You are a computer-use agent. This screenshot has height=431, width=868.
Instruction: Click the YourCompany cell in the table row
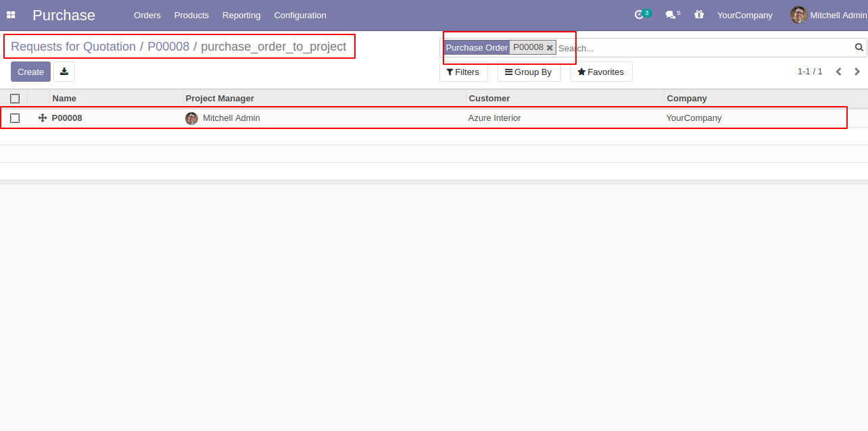[x=694, y=118]
